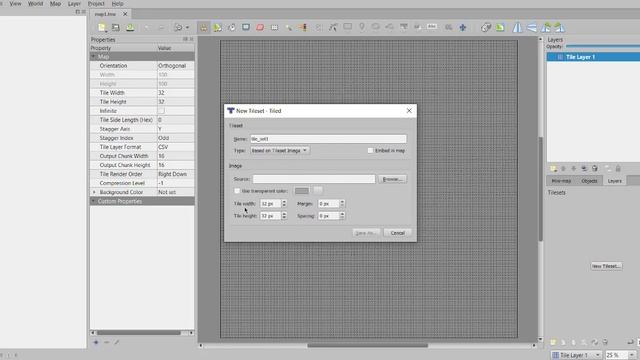Select the Terrain Brush tool

(x=218, y=27)
